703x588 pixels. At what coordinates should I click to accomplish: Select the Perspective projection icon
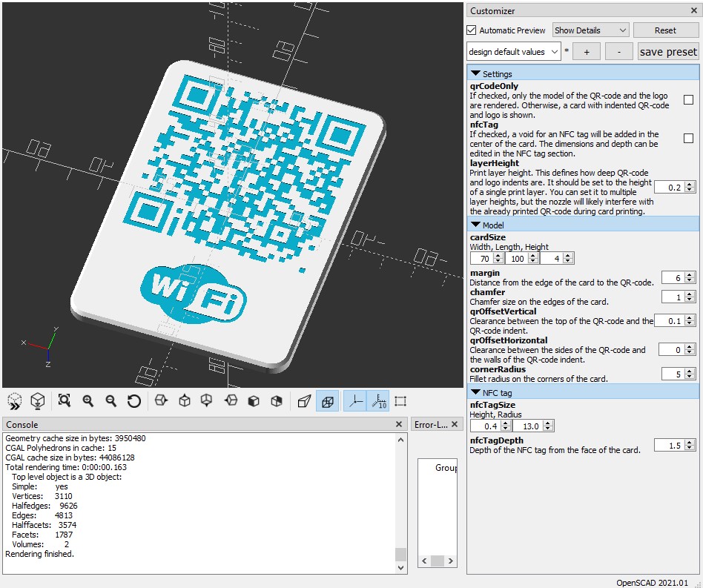(305, 400)
